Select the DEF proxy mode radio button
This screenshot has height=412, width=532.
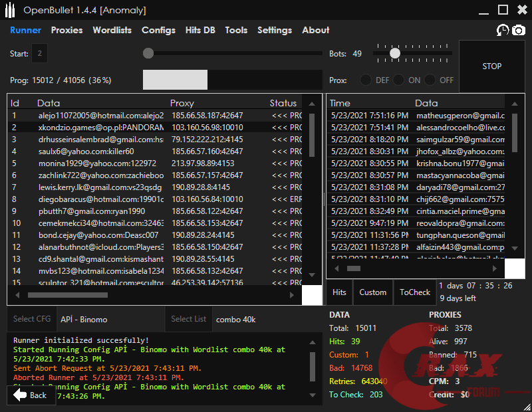click(x=366, y=80)
